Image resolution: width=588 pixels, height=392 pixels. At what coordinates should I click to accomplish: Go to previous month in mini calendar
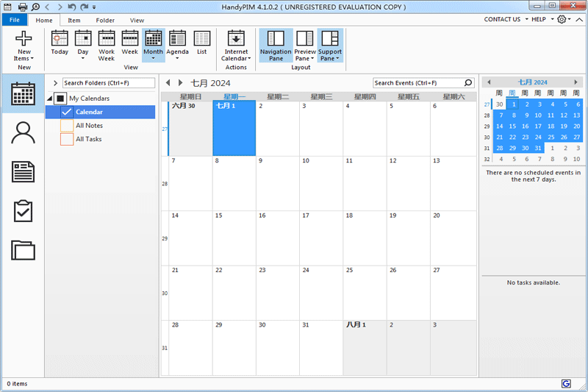(489, 82)
